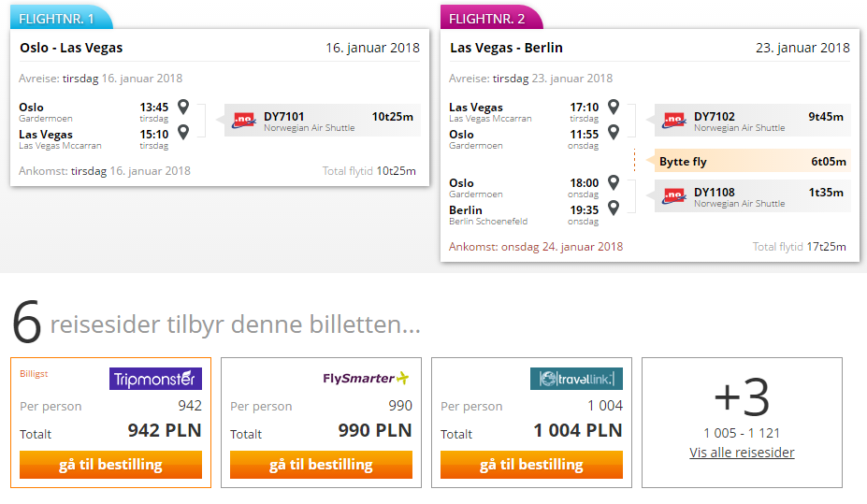Click the Norwegian logo beside DY7102
The height and width of the screenshot is (504, 867).
point(674,120)
